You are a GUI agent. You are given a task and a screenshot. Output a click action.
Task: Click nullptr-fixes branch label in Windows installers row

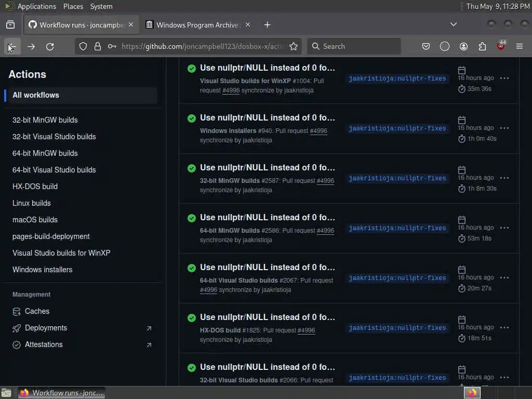click(x=397, y=128)
